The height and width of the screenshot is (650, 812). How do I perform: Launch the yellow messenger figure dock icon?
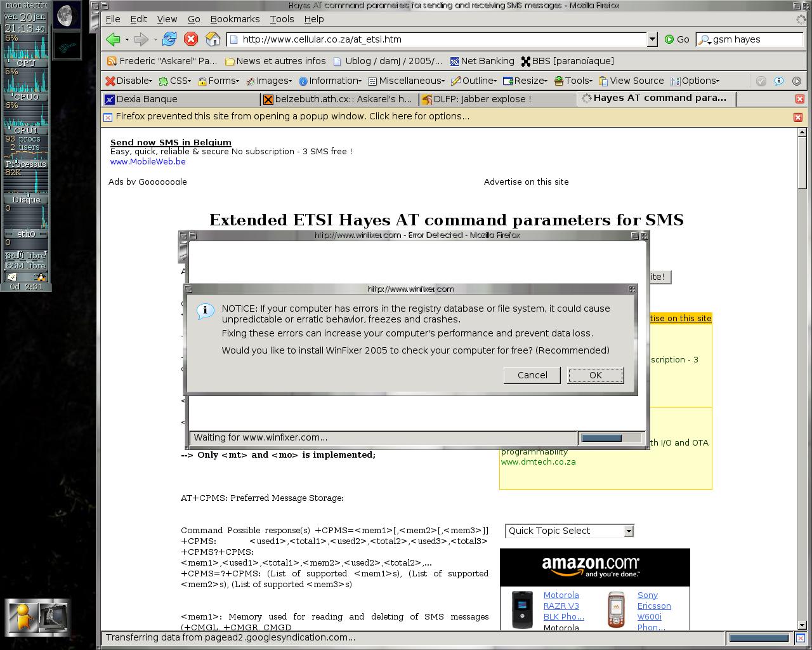22,616
